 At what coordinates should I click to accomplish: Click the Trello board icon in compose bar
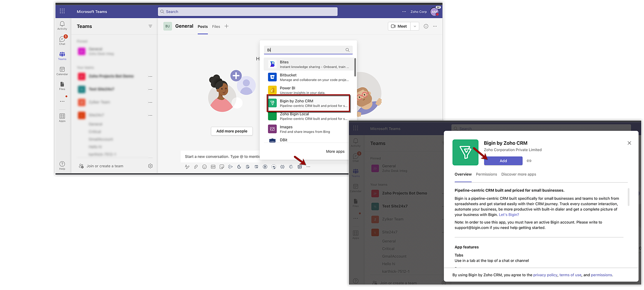point(256,167)
